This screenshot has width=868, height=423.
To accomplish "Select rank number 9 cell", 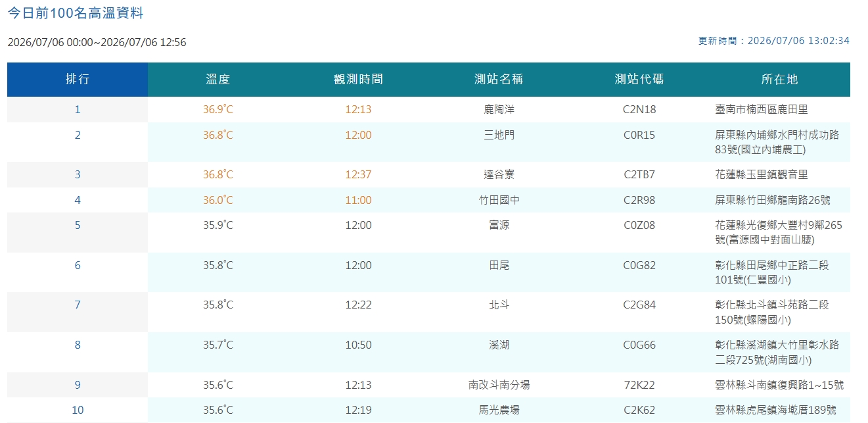I will [x=78, y=385].
